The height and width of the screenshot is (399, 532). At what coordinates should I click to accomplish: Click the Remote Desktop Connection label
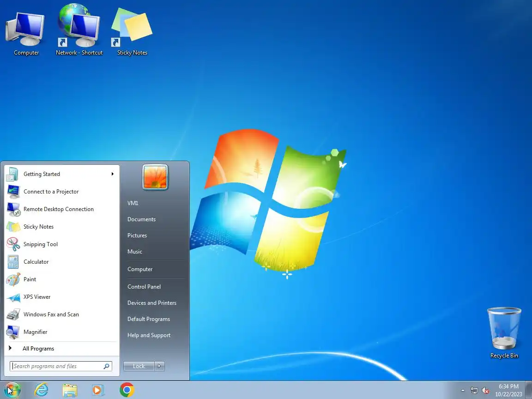58,209
